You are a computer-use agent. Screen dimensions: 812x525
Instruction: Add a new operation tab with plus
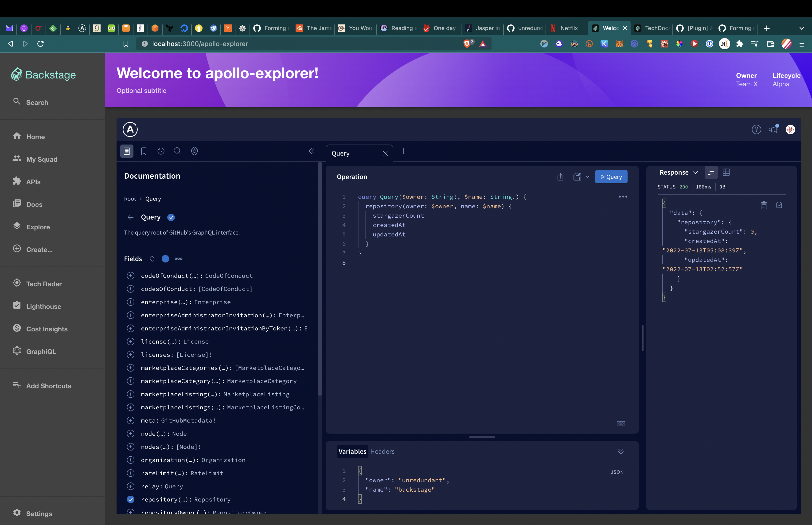[403, 151]
